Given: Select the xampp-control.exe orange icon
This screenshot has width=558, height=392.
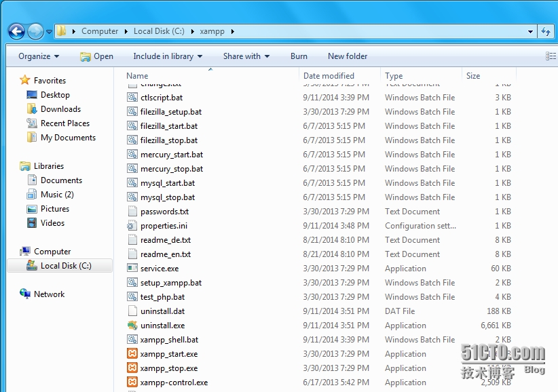Looking at the screenshot, I should [x=132, y=382].
